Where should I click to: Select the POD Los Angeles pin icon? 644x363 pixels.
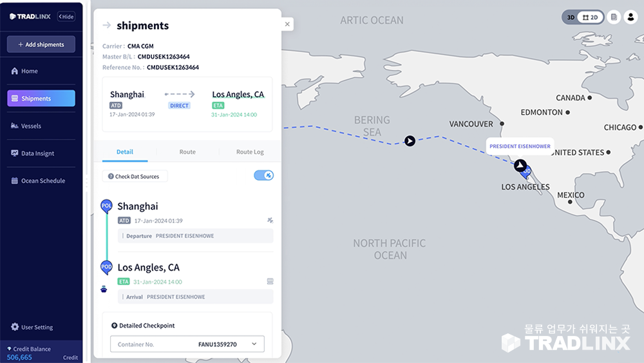(106, 267)
